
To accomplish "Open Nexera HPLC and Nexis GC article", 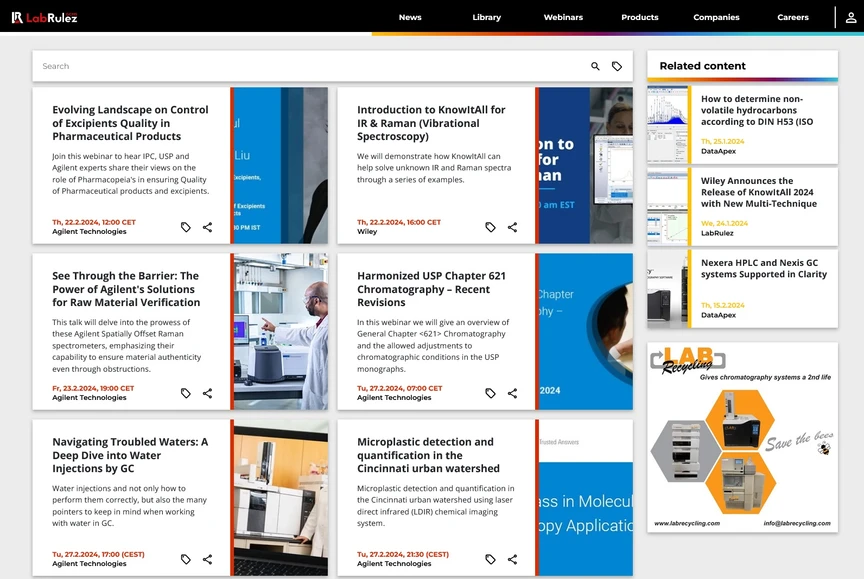I will click(764, 268).
